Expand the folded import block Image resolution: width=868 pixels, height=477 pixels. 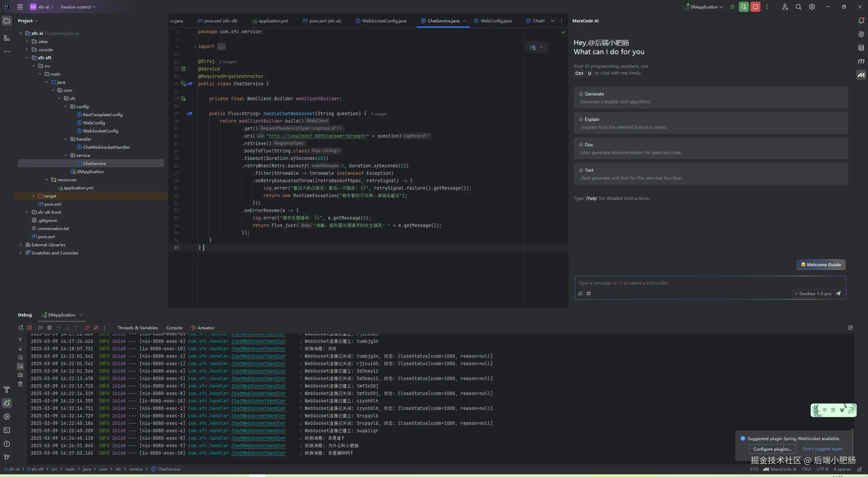(195, 46)
